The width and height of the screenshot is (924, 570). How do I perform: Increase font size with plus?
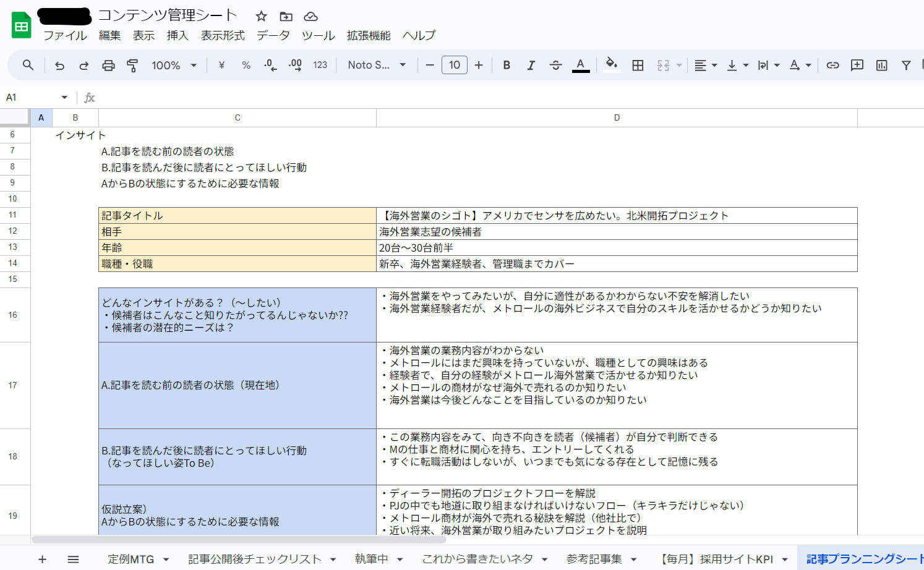[x=479, y=65]
